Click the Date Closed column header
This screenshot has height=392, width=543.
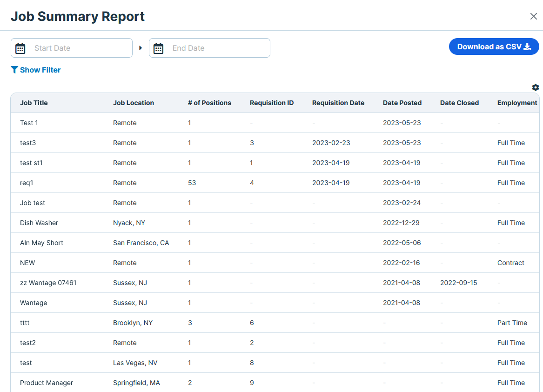pos(459,103)
